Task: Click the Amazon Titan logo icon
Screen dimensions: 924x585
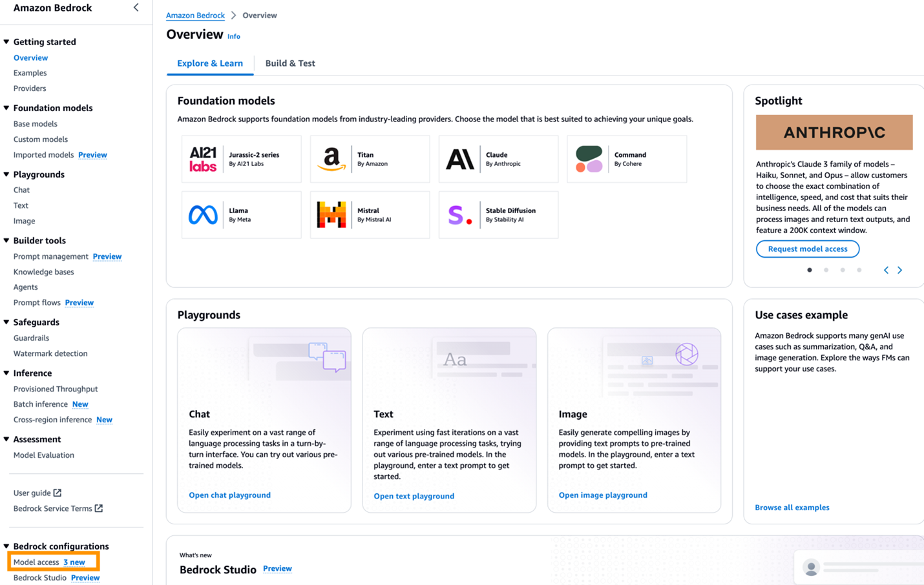Action: click(331, 159)
